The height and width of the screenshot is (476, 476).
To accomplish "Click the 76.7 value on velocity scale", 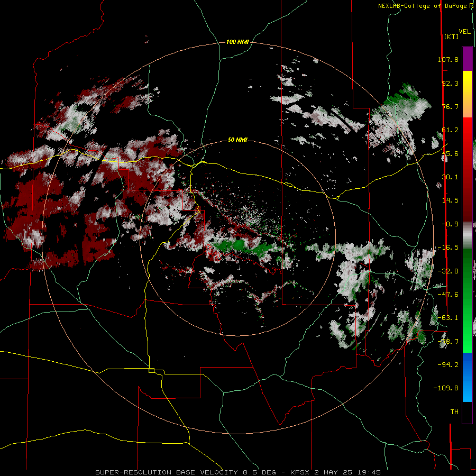I will pyautogui.click(x=450, y=106).
